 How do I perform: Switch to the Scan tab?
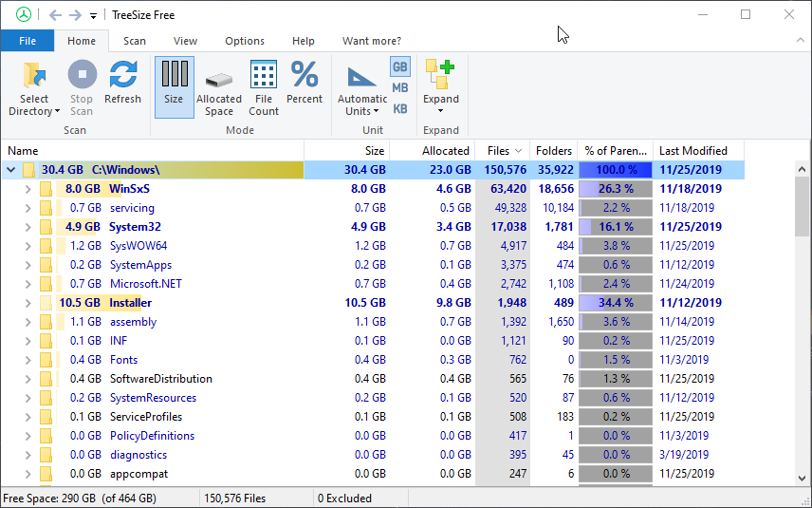[134, 41]
